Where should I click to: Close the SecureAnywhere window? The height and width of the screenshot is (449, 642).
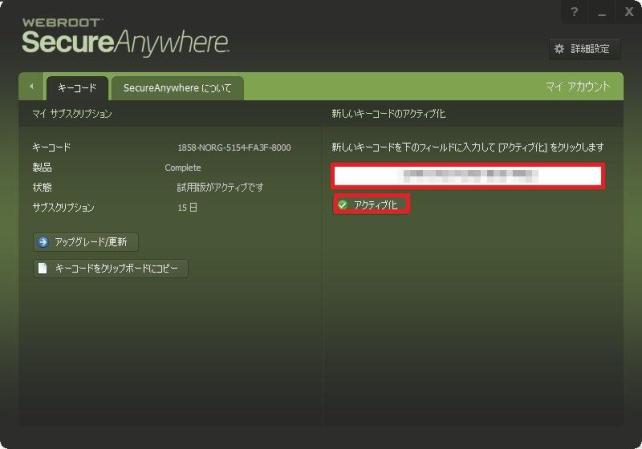[x=628, y=12]
